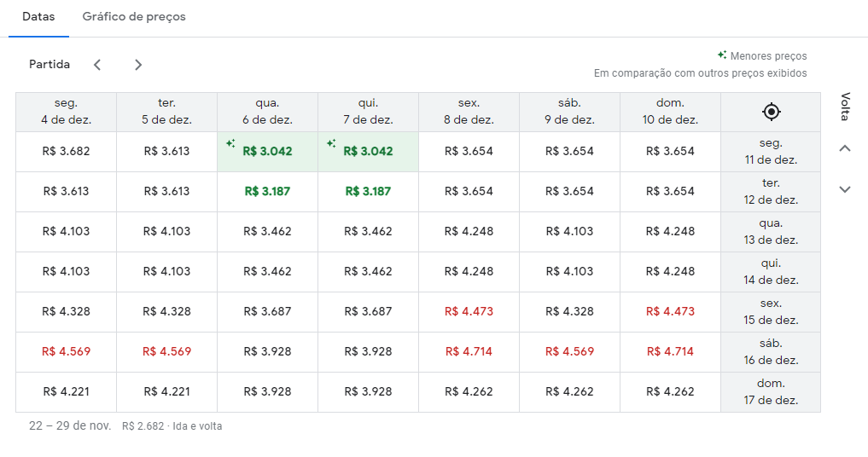Click the seg. 11 de dez. return row label
The width and height of the screenshot is (868, 457).
click(771, 152)
